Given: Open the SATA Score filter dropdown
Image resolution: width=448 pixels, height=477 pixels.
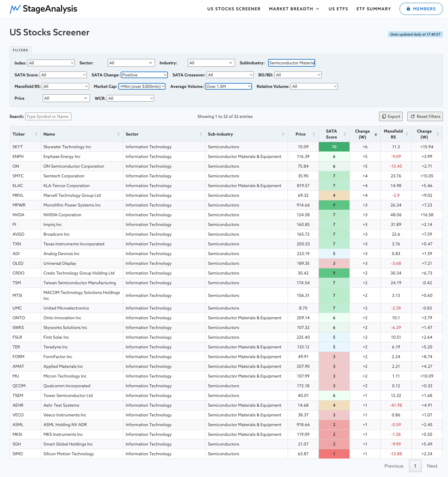Looking at the screenshot, I should 63,75.
